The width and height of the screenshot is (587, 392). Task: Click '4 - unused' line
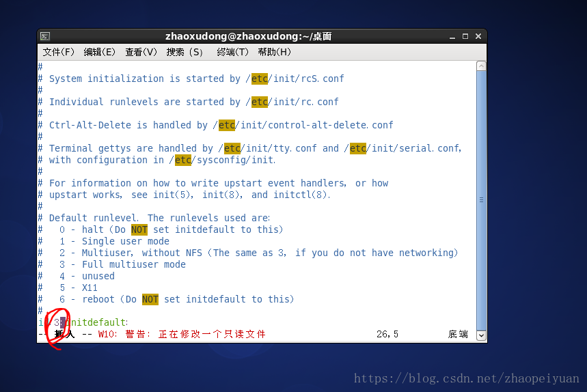77,276
